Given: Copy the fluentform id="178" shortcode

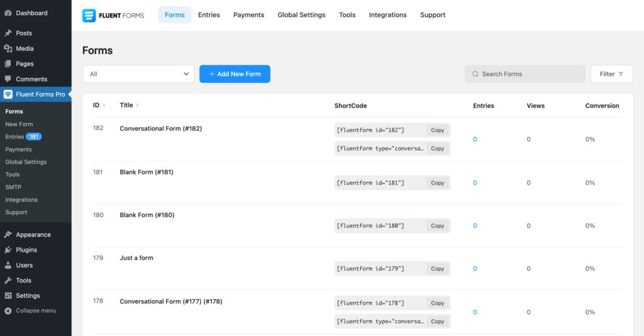Looking at the screenshot, I should coord(438,303).
